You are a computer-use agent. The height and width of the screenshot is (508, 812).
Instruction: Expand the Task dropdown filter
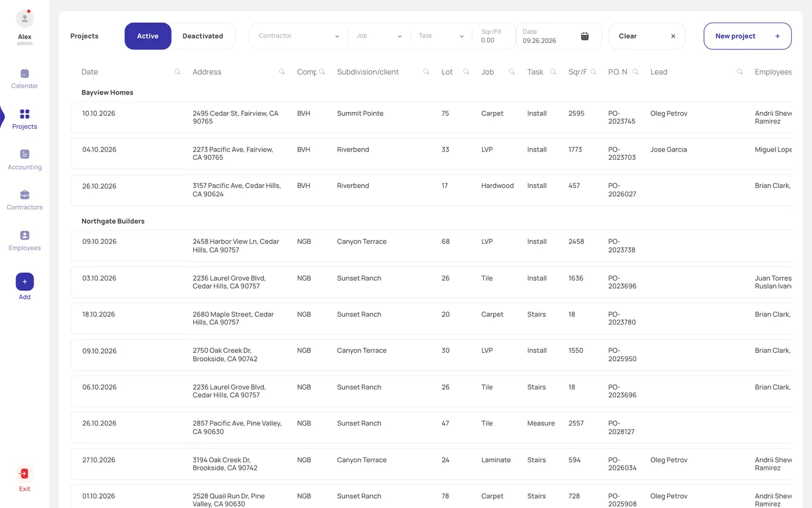point(441,36)
